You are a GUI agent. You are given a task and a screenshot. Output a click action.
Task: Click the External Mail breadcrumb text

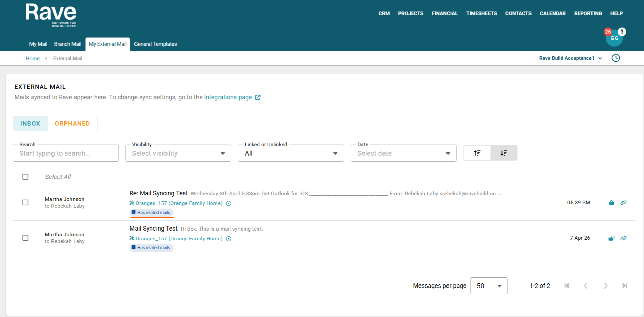coord(68,58)
